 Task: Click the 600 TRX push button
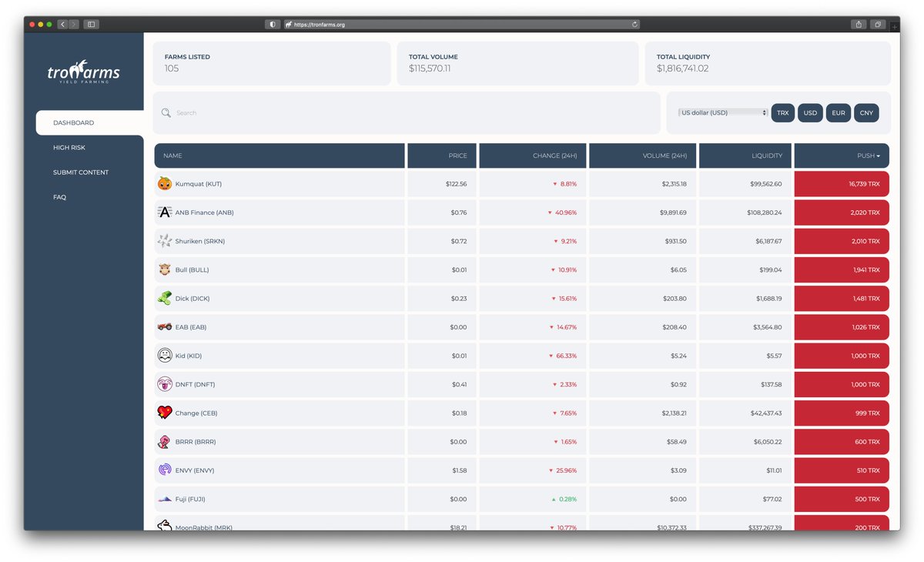click(842, 442)
